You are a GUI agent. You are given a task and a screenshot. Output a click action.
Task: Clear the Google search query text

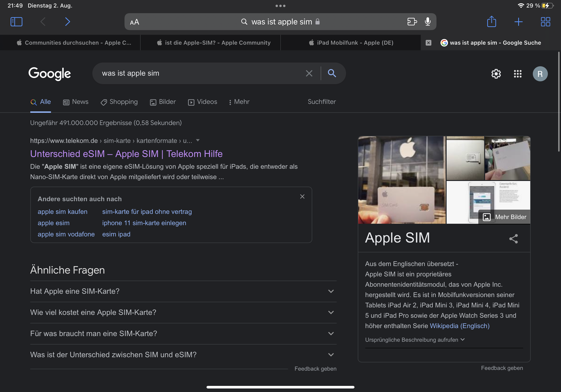click(309, 73)
